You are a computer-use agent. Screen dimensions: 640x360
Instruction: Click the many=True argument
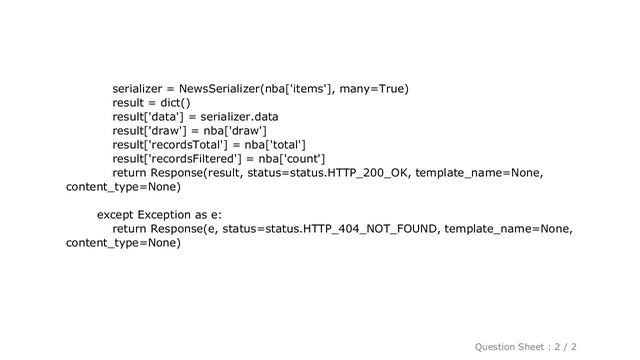pyautogui.click(x=372, y=89)
